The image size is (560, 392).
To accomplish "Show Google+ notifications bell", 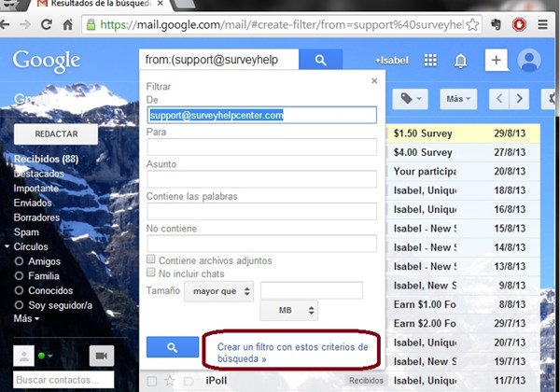I will 461,61.
